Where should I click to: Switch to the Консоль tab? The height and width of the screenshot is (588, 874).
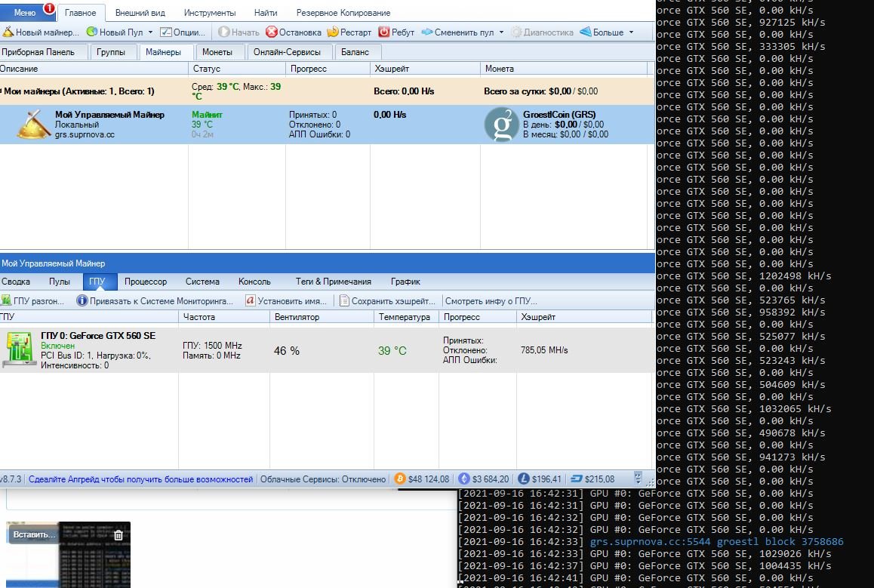coord(254,282)
